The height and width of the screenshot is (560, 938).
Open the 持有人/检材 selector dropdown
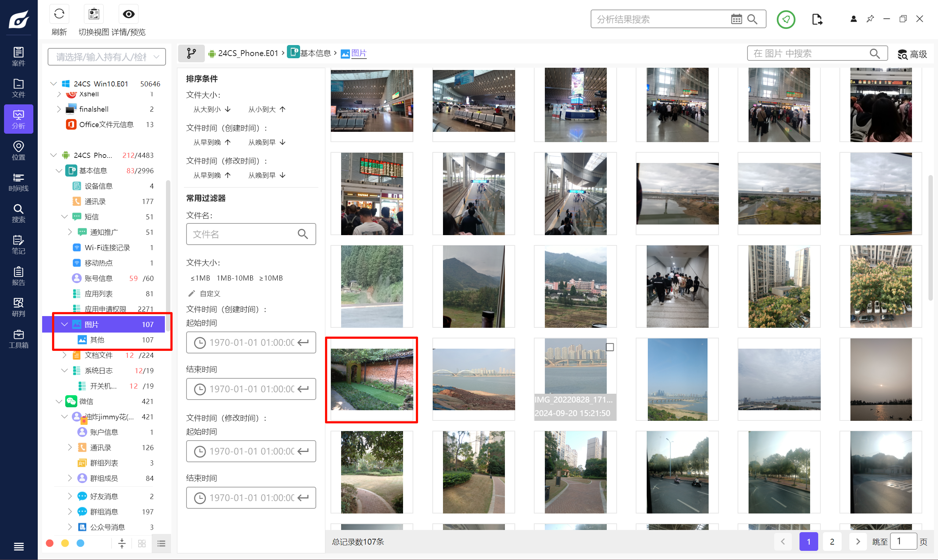(107, 57)
